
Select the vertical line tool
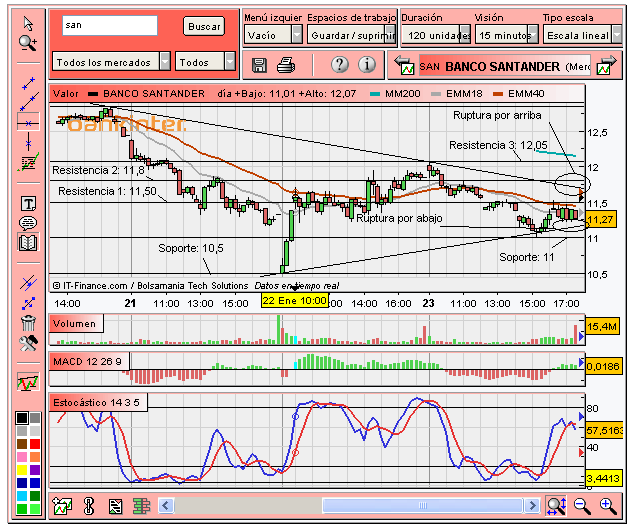tap(28, 143)
